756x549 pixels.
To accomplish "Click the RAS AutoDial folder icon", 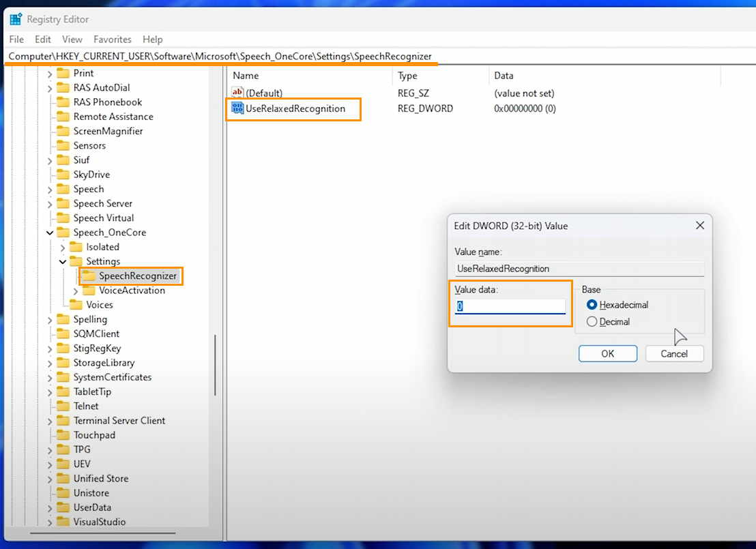I will 63,88.
